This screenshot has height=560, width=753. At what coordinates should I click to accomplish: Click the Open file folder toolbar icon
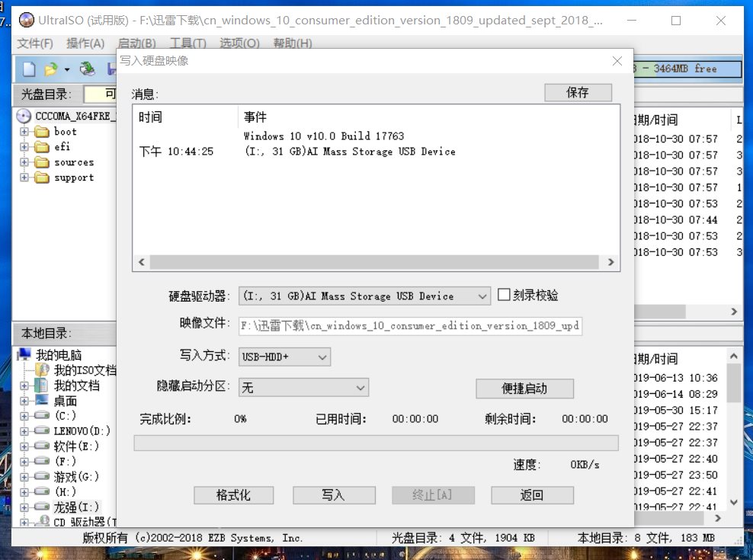tap(50, 69)
